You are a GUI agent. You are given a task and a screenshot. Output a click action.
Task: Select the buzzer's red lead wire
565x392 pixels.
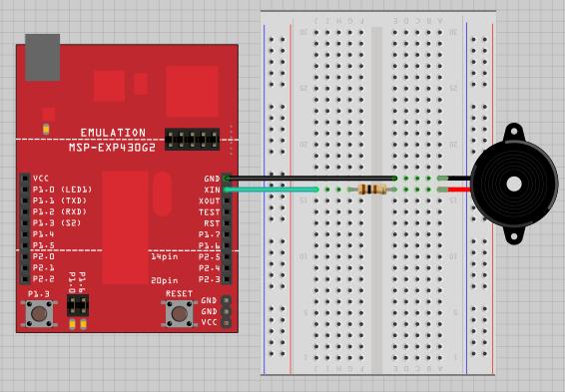click(x=459, y=190)
